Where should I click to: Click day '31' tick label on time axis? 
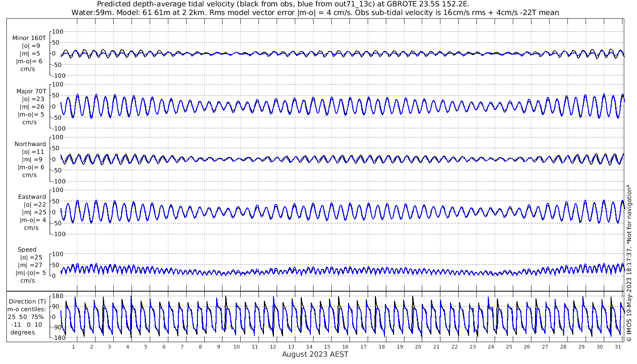[617, 347]
